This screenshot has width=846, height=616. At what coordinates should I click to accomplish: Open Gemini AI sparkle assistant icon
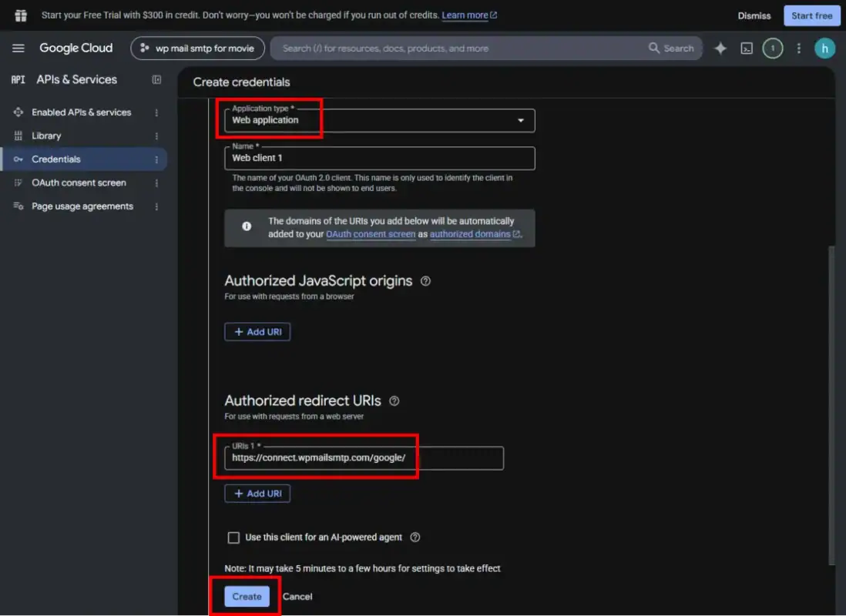point(720,49)
